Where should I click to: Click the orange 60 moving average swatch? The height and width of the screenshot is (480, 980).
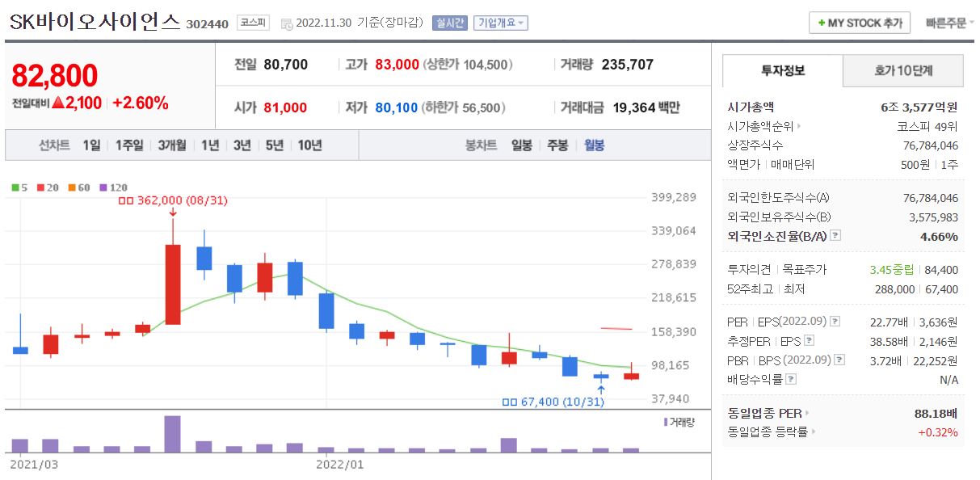pos(70,187)
